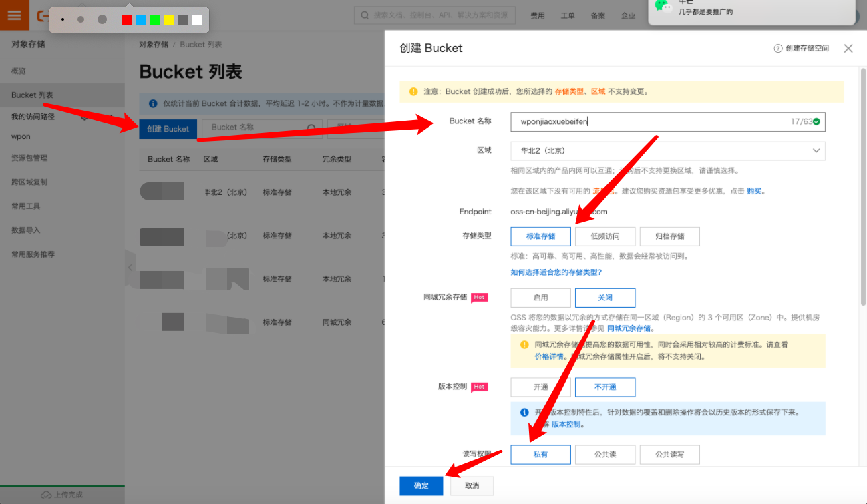Screen dimensions: 867x504
Task: Pick the blue annotation color swatch
Action: click(141, 20)
